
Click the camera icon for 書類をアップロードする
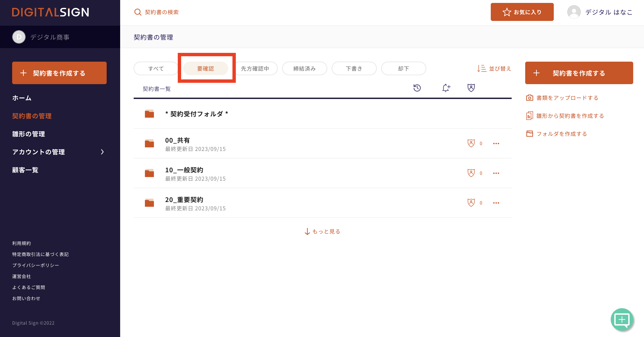[529, 98]
